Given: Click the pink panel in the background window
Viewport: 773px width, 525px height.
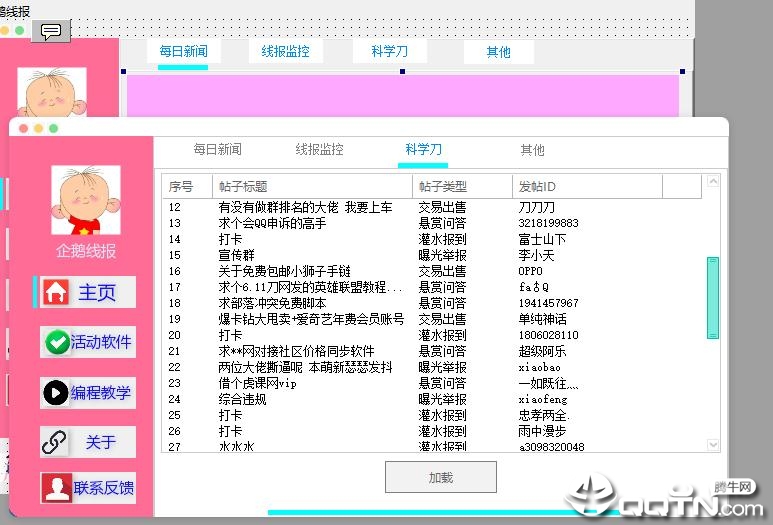Looking at the screenshot, I should 403,96.
